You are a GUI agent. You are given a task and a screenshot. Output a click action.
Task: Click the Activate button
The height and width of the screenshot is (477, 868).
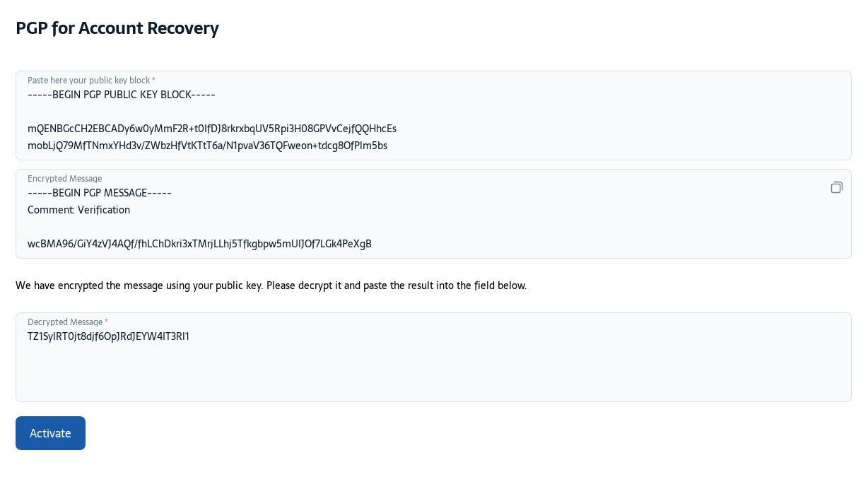[50, 433]
